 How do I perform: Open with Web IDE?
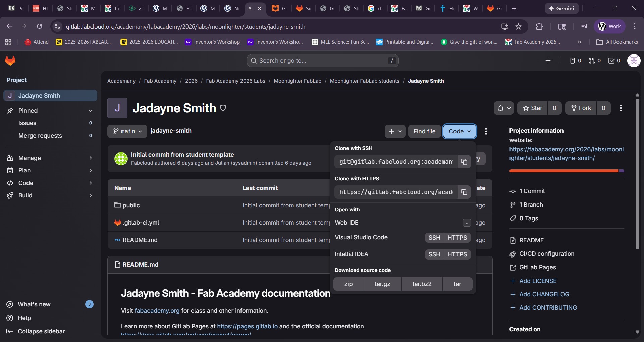coord(402,223)
